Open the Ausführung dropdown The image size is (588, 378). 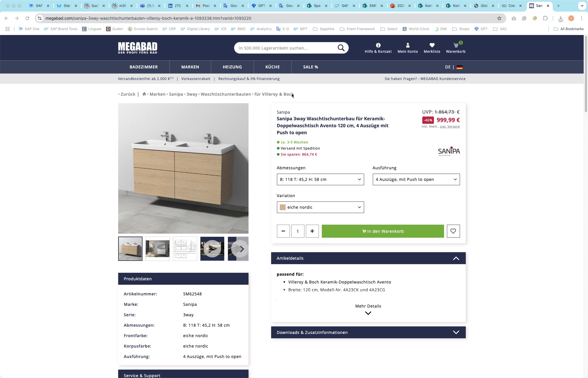(x=416, y=179)
